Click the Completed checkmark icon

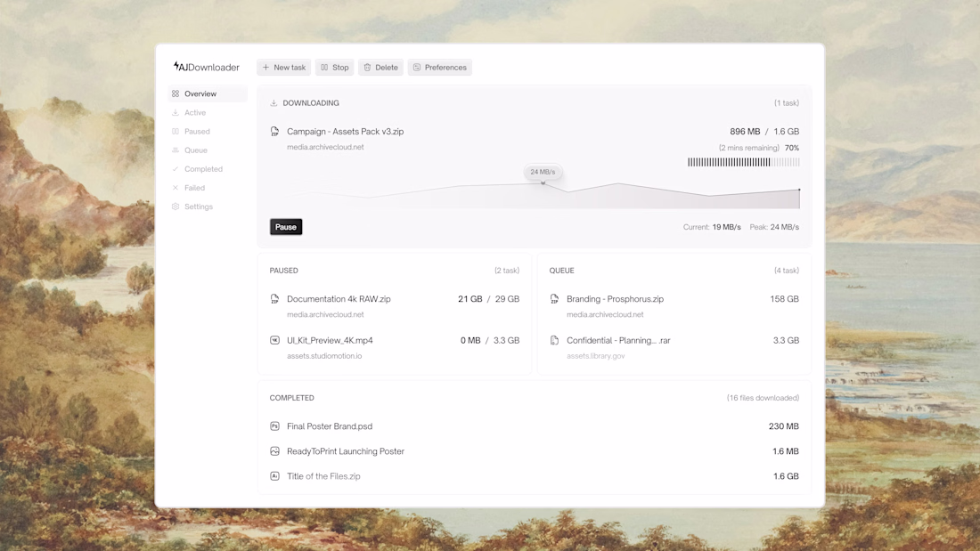(176, 168)
